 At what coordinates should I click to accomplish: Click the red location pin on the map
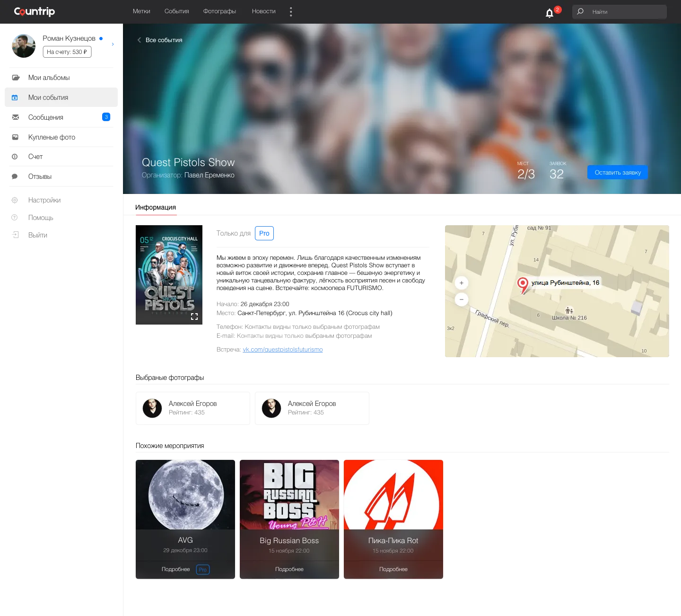(x=523, y=285)
